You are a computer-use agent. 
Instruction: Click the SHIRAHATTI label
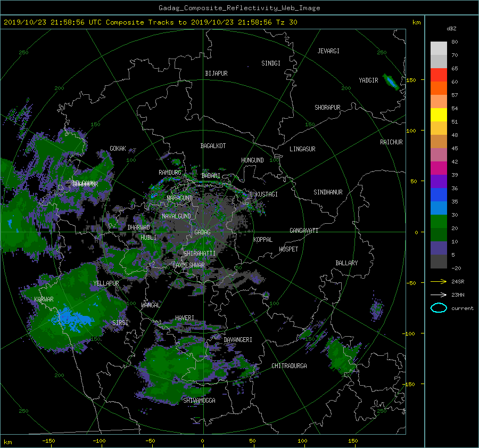(x=200, y=254)
